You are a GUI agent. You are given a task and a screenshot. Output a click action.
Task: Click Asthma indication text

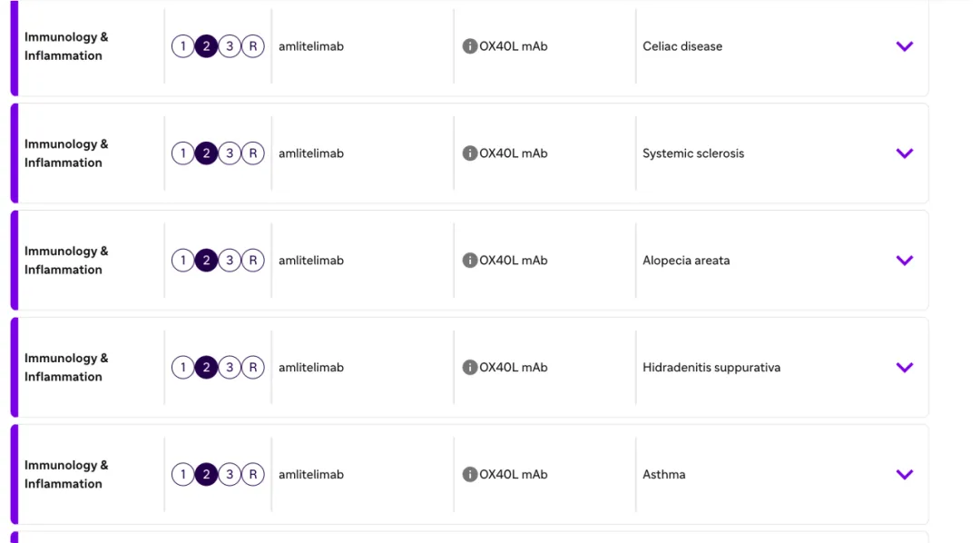coord(664,474)
